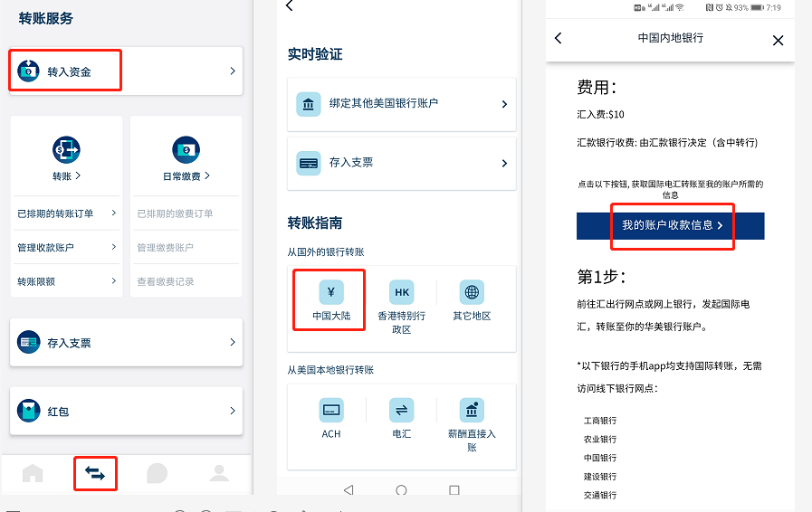Go to the home tab
Screen dimensions: 812x512
pyautogui.click(x=33, y=473)
